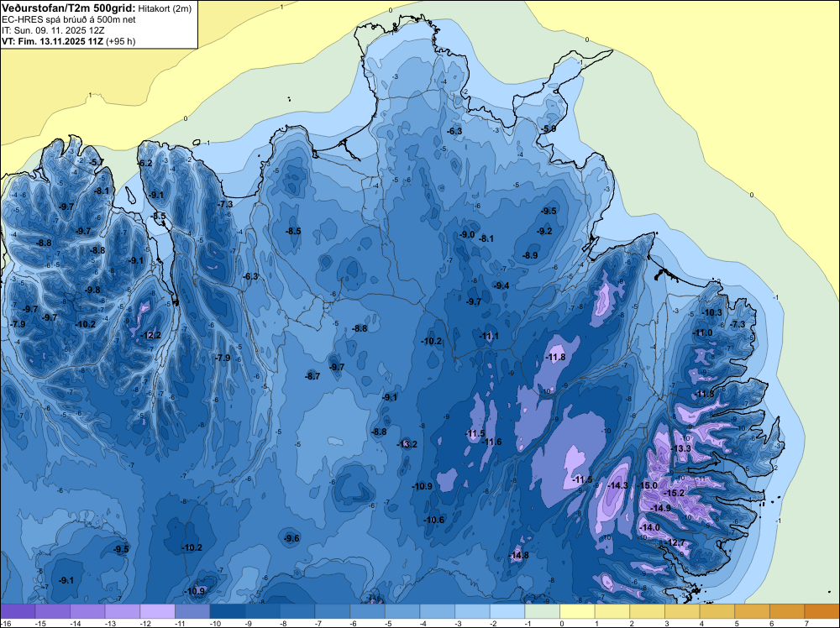Click the -10.3 temperature value
This screenshot has height=628, width=840.
[x=712, y=312]
